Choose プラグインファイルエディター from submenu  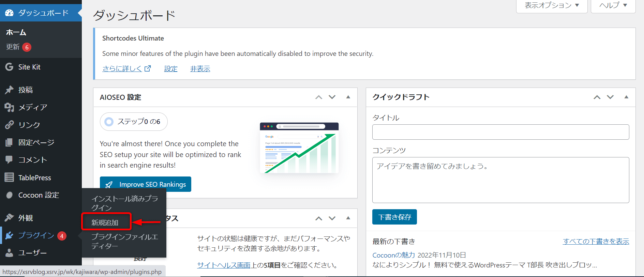(x=124, y=241)
